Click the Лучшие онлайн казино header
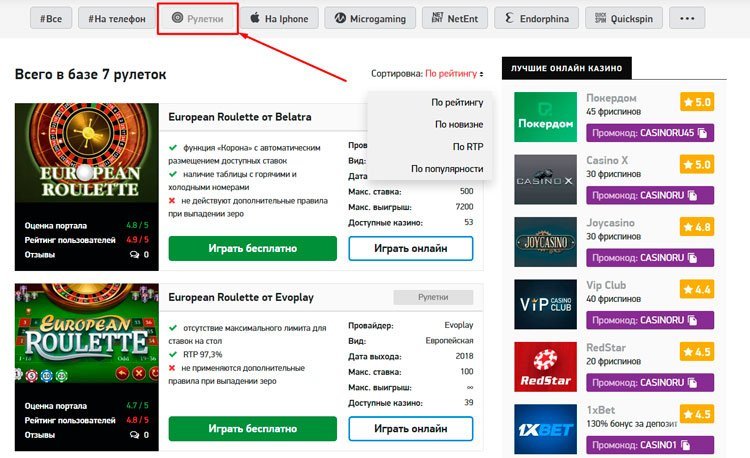 [566, 68]
